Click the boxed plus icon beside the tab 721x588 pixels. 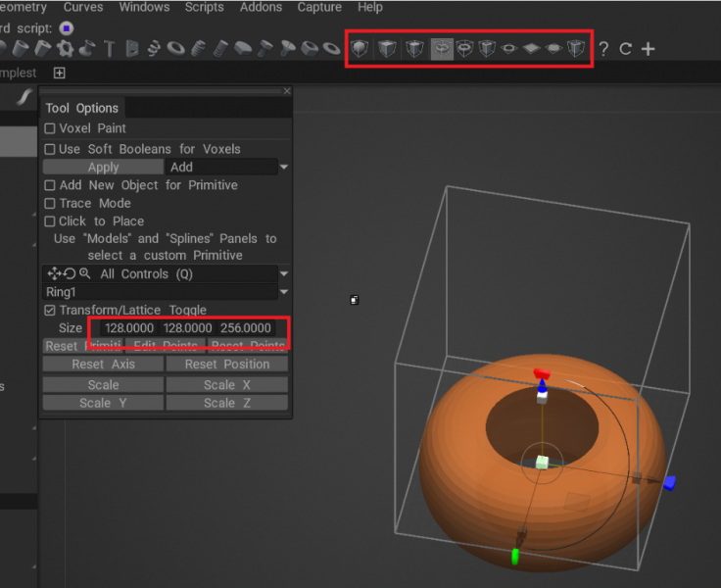[60, 73]
